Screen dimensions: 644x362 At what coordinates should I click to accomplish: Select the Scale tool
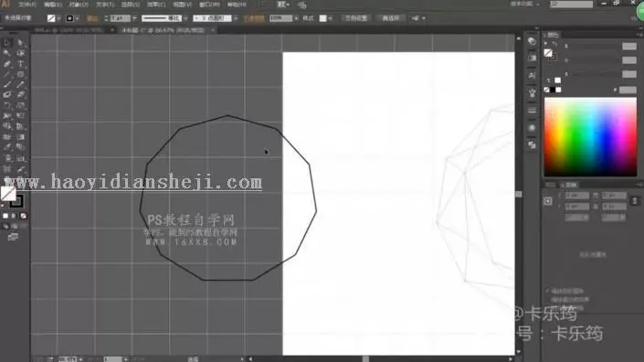point(20,106)
